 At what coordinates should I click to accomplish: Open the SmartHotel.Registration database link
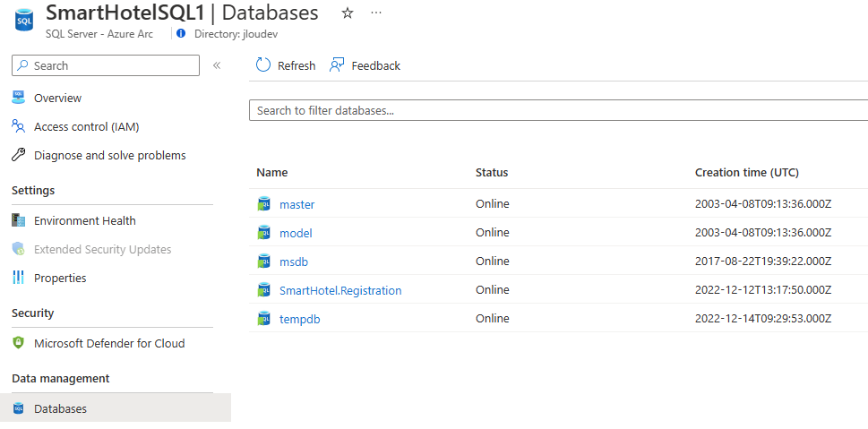click(340, 290)
